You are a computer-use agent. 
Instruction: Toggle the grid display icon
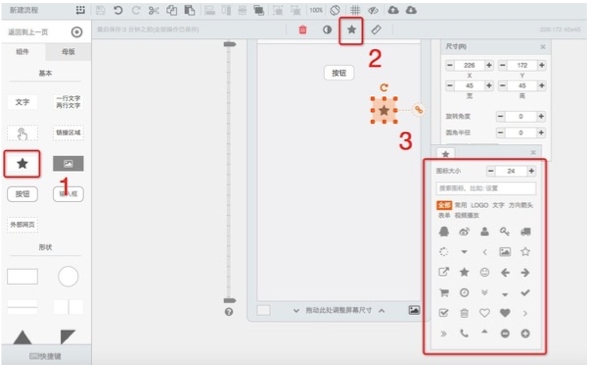pyautogui.click(x=355, y=11)
